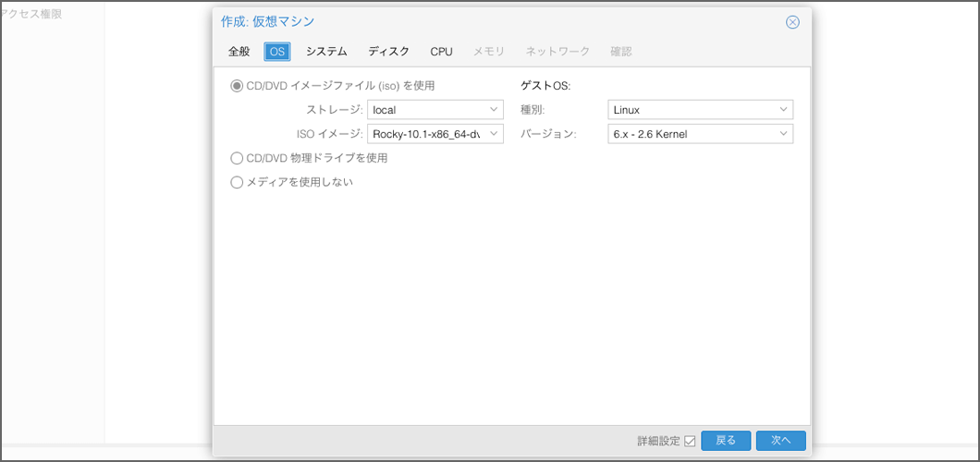The image size is (980, 462).
Task: Click the 確認 tab
Action: click(x=621, y=52)
